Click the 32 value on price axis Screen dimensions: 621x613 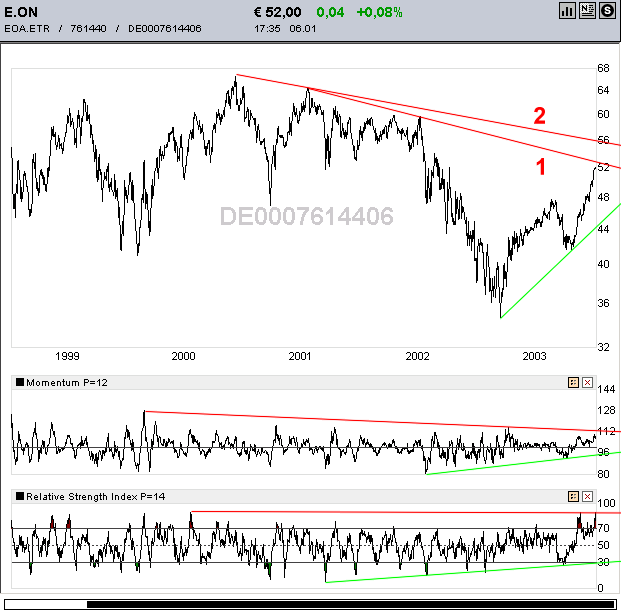tap(603, 347)
